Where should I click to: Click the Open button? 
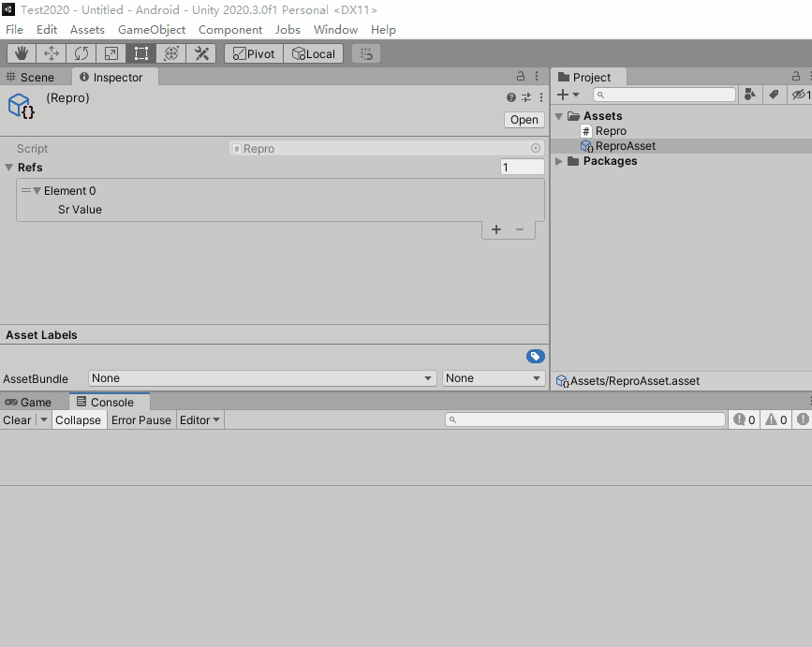pos(524,120)
